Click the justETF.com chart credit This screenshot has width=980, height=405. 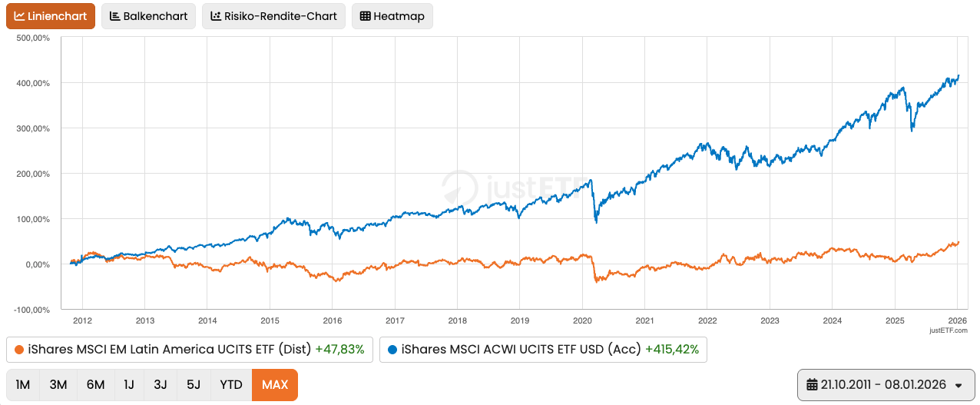point(948,330)
